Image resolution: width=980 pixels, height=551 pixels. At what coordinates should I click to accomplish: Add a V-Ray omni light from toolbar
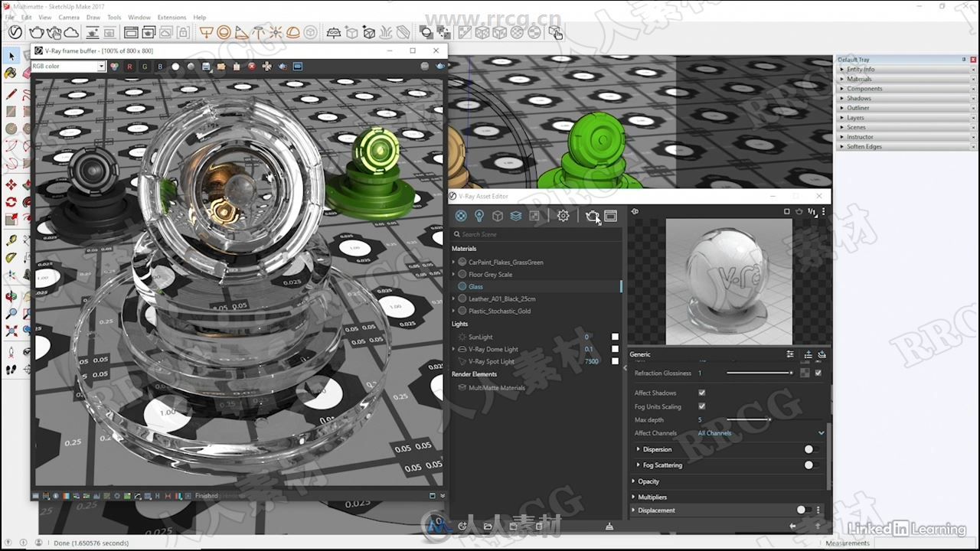276,32
